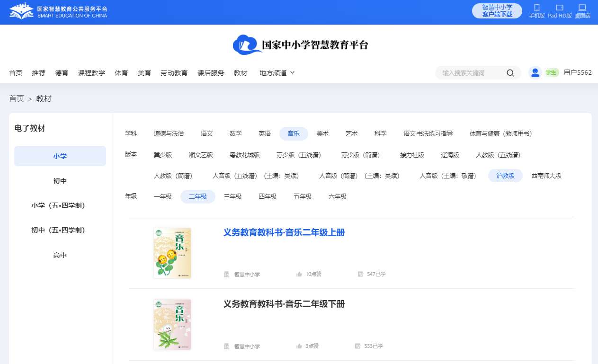Image resolution: width=598 pixels, height=364 pixels.
Task: Choose the 西南师大版 edition
Action: tap(546, 176)
